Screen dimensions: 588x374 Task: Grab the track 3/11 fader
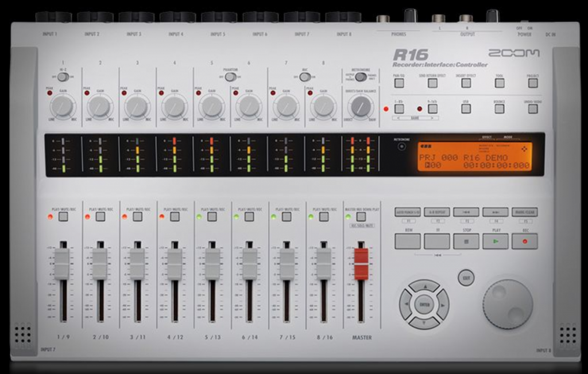(137, 264)
